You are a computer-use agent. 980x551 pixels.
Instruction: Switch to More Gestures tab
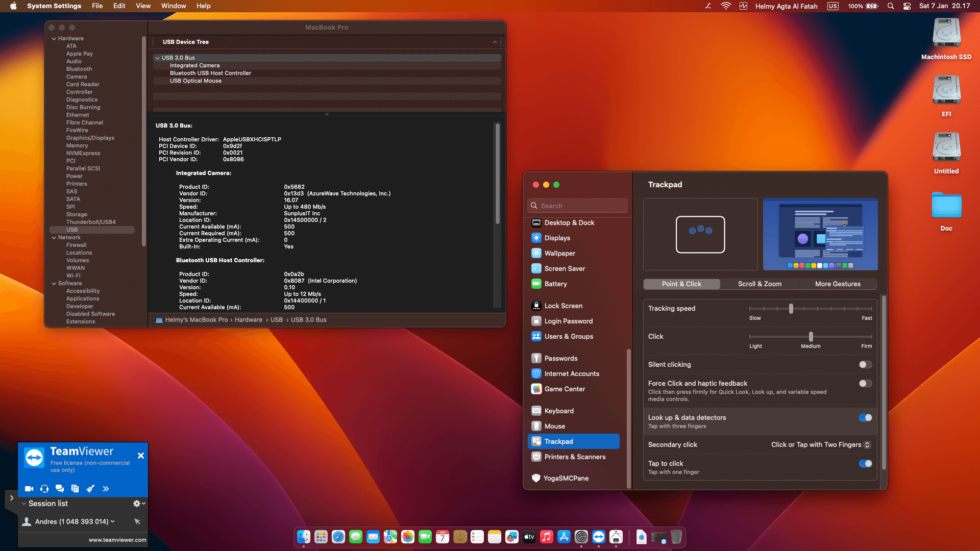pyautogui.click(x=838, y=284)
